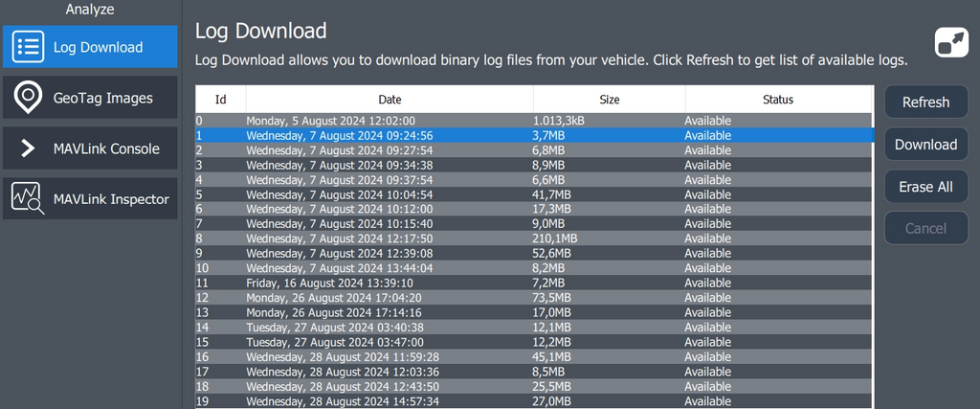Click the Log Download list icon
This screenshot has height=409, width=980.
(29, 47)
